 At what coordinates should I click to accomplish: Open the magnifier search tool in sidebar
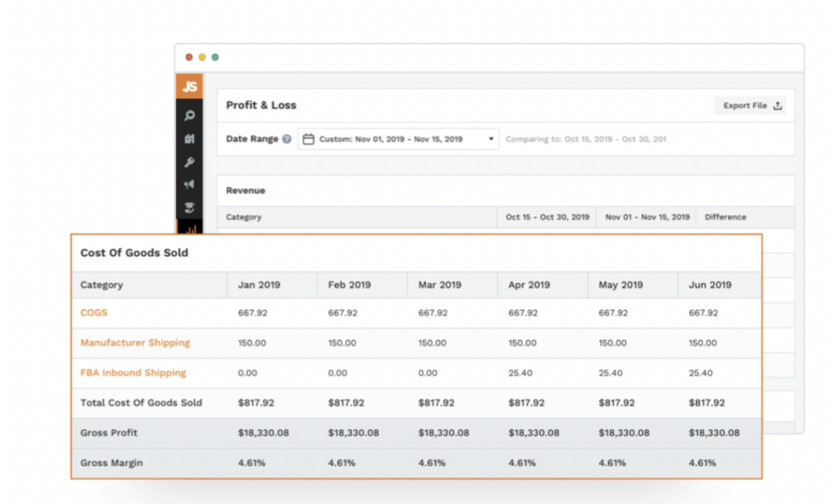click(189, 116)
